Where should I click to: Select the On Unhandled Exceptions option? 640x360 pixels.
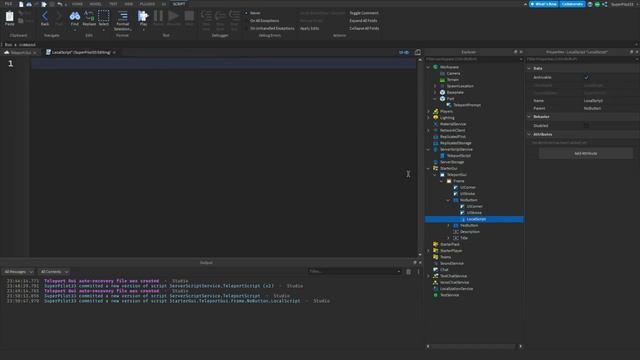(272, 29)
